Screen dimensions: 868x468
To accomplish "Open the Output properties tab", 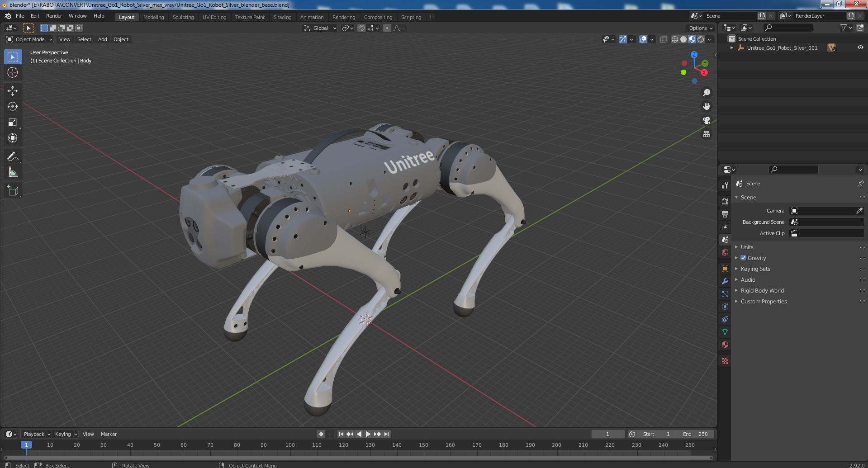I will point(725,214).
